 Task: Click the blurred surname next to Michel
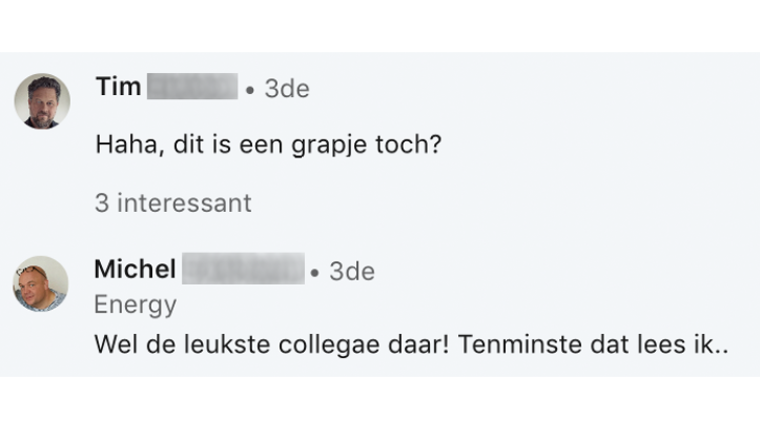(244, 270)
